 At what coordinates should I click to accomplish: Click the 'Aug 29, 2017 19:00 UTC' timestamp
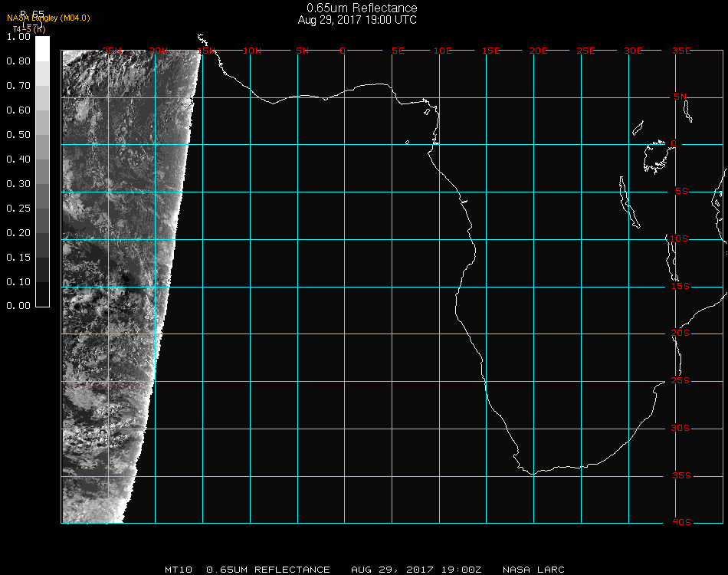(x=357, y=20)
